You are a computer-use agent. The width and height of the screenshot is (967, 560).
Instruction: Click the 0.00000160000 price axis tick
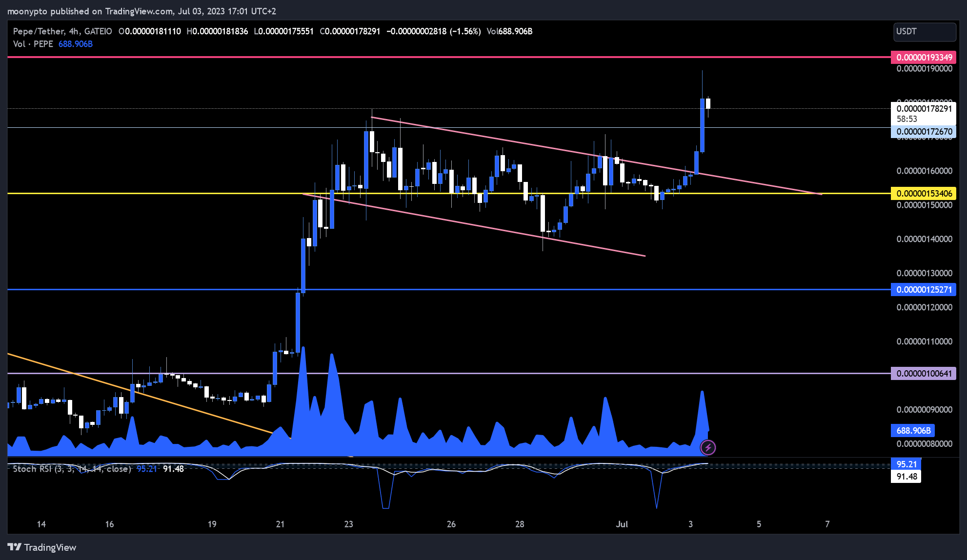[x=924, y=171]
